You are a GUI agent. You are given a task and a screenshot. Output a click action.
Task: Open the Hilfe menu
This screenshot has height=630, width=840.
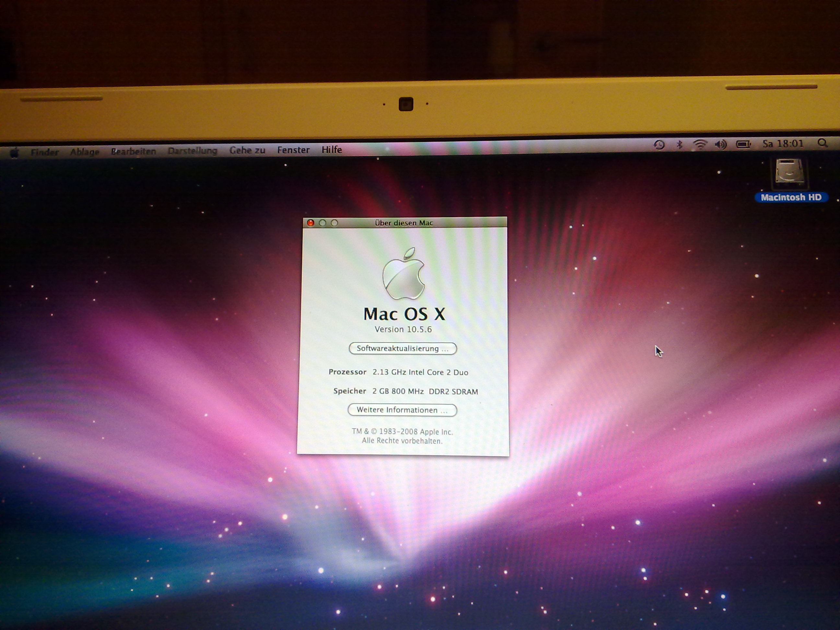(x=332, y=150)
